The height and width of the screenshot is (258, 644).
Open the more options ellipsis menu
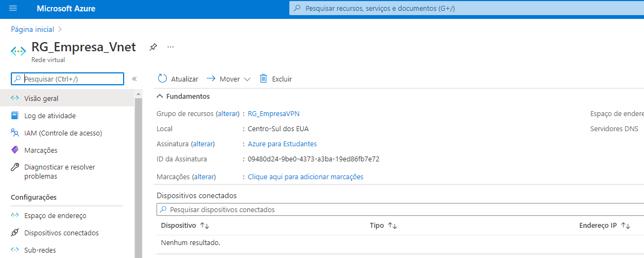(x=171, y=47)
